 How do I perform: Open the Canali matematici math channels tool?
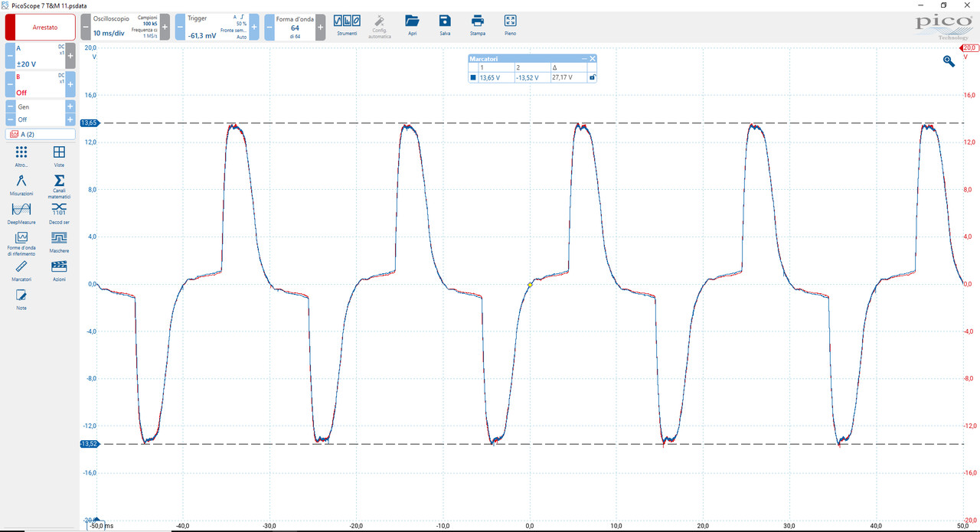tap(59, 187)
